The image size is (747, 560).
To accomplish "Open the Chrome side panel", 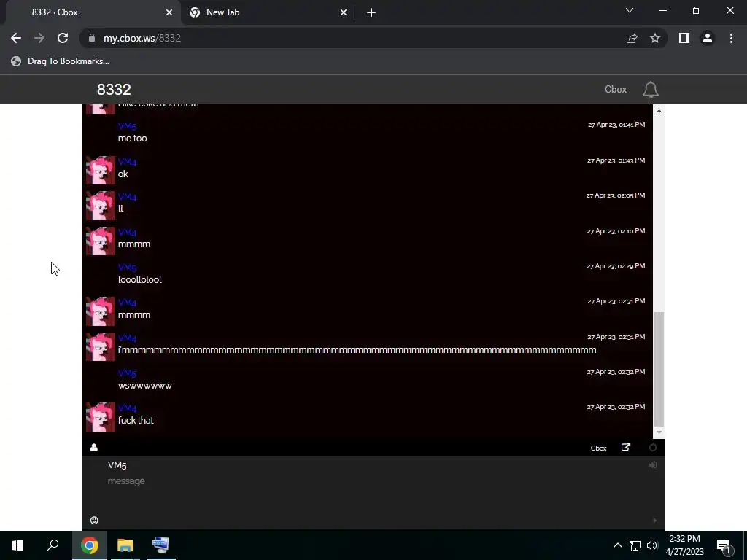I will (684, 38).
